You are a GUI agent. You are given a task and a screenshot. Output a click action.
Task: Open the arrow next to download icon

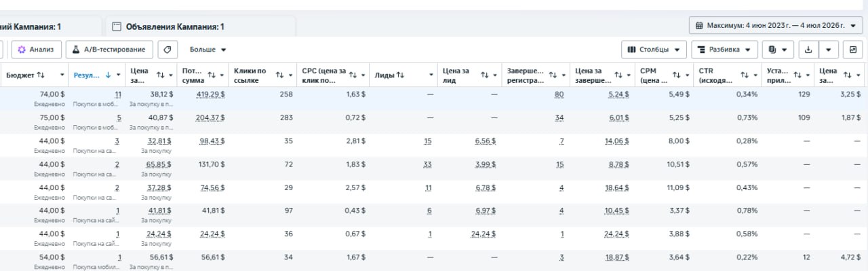(829, 50)
